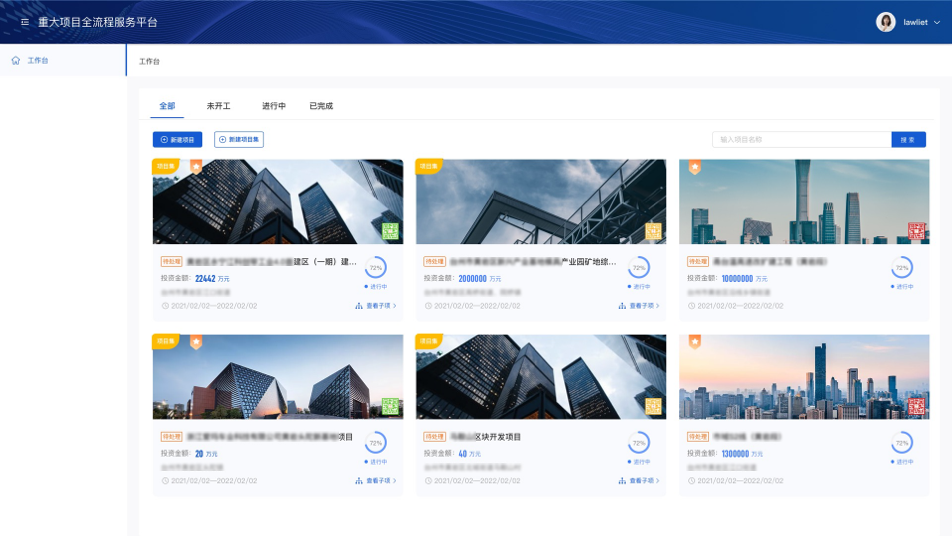Click the home icon beside 工作台 in sidebar
952x536 pixels.
pos(16,61)
